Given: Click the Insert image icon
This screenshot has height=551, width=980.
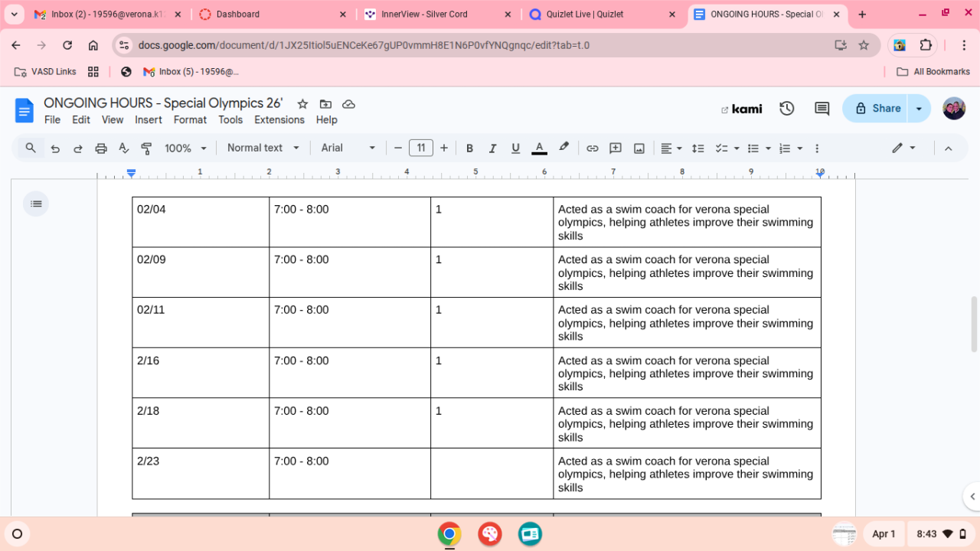Looking at the screenshot, I should point(639,148).
